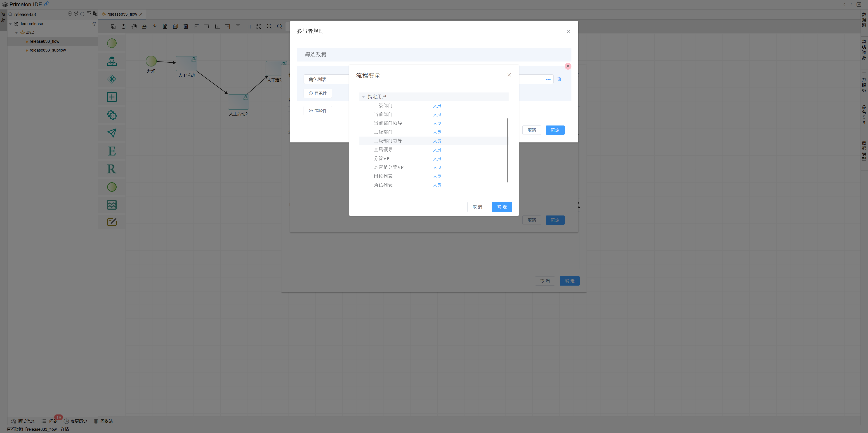868x433 pixels.
Task: Open release833_subflow in resource tree
Action: point(47,50)
